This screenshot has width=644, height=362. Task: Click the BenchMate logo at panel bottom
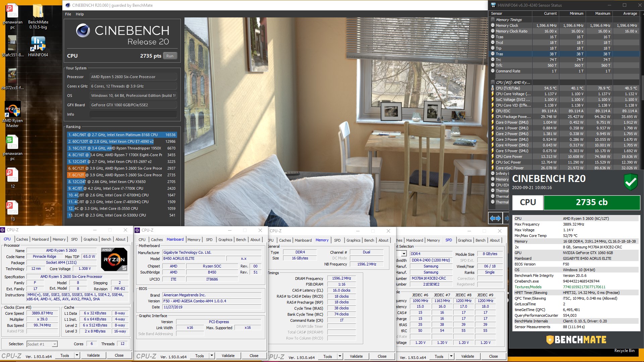point(576,340)
